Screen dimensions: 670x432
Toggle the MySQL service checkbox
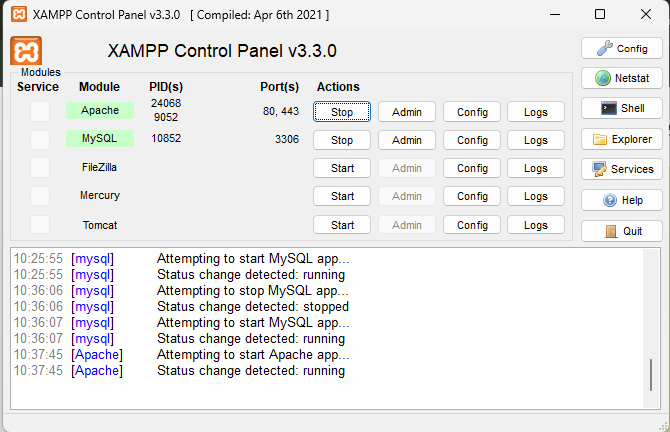point(39,140)
